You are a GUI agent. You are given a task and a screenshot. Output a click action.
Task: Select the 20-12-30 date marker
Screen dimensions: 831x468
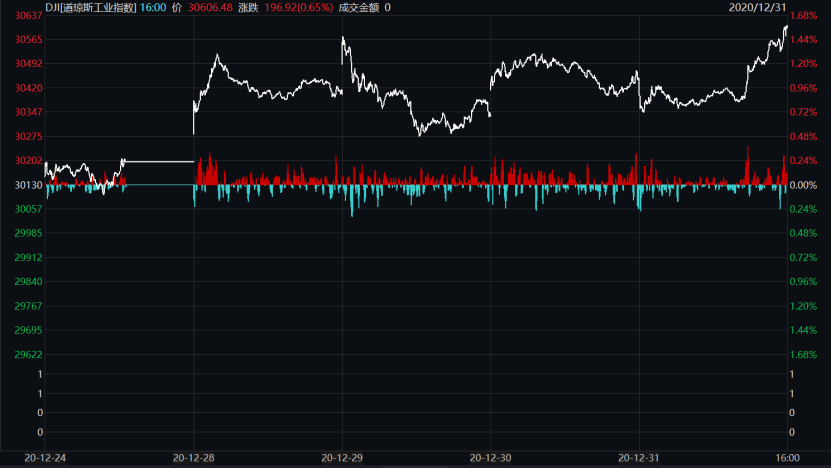pyautogui.click(x=490, y=458)
